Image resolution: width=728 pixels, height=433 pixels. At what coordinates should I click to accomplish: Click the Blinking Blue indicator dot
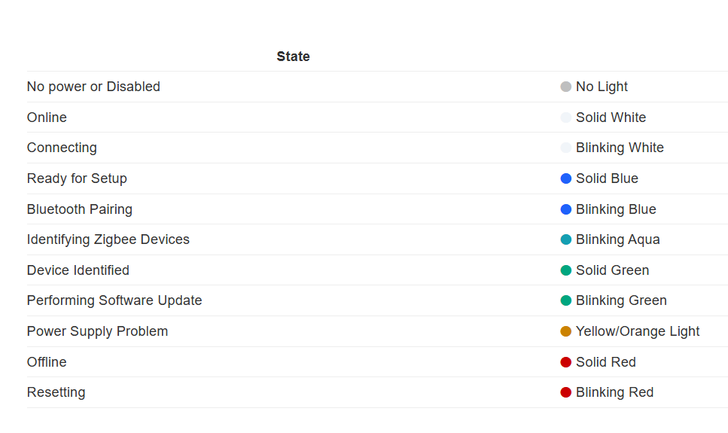point(566,210)
